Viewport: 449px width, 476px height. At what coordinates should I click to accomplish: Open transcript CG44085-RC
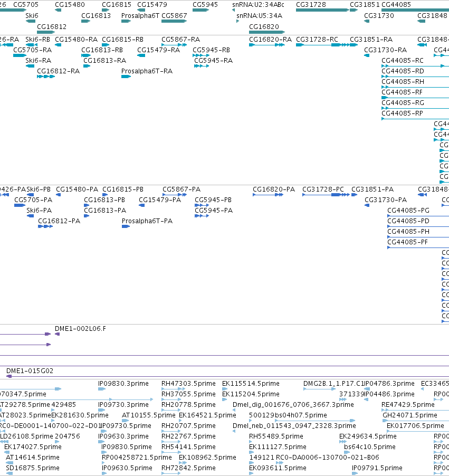point(402,60)
